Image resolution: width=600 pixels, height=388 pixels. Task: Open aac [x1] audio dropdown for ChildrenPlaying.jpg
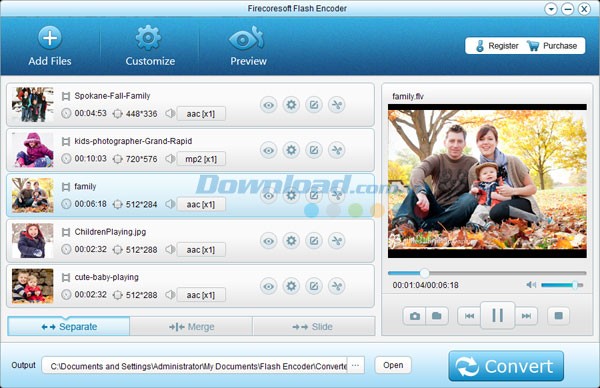click(201, 249)
